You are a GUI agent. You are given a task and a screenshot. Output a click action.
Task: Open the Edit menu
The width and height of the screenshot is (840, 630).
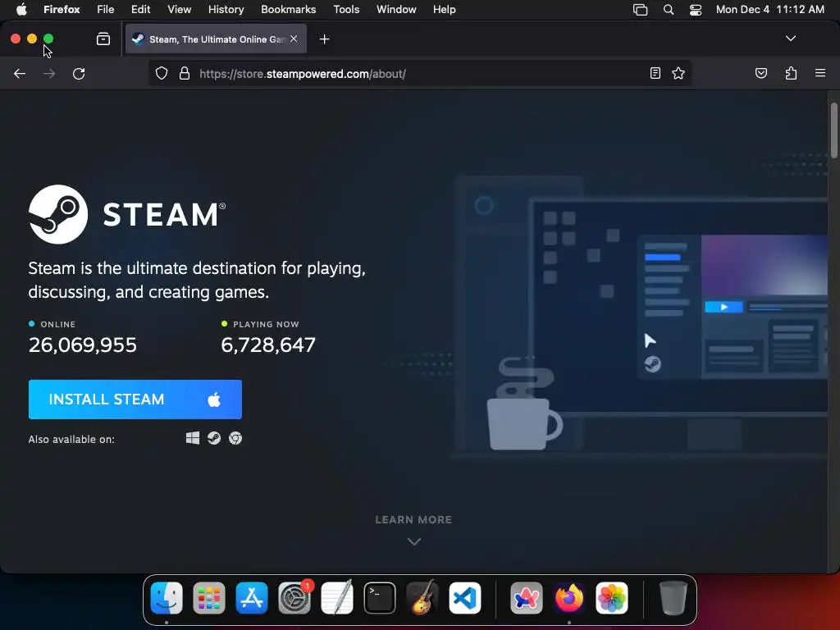pyautogui.click(x=140, y=9)
